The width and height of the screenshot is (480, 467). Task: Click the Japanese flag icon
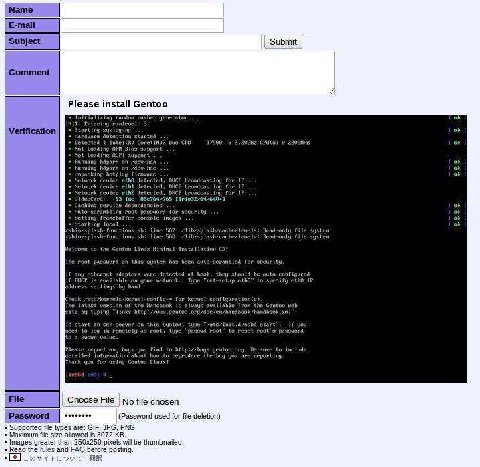(x=15, y=457)
